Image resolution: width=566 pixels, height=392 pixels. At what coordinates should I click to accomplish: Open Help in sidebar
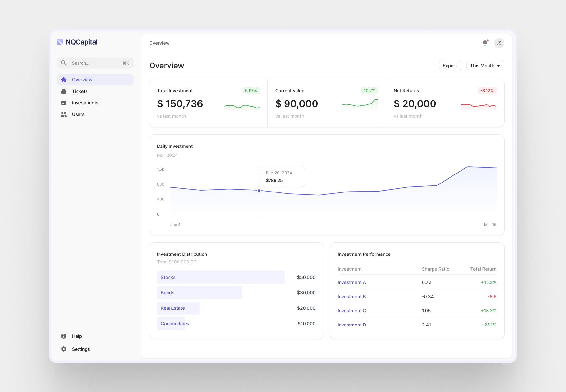tap(95, 336)
